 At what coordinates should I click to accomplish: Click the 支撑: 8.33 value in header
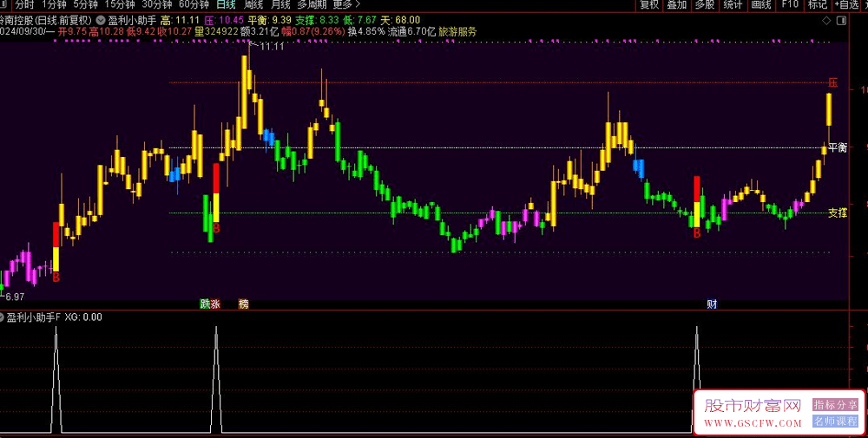[x=317, y=21]
